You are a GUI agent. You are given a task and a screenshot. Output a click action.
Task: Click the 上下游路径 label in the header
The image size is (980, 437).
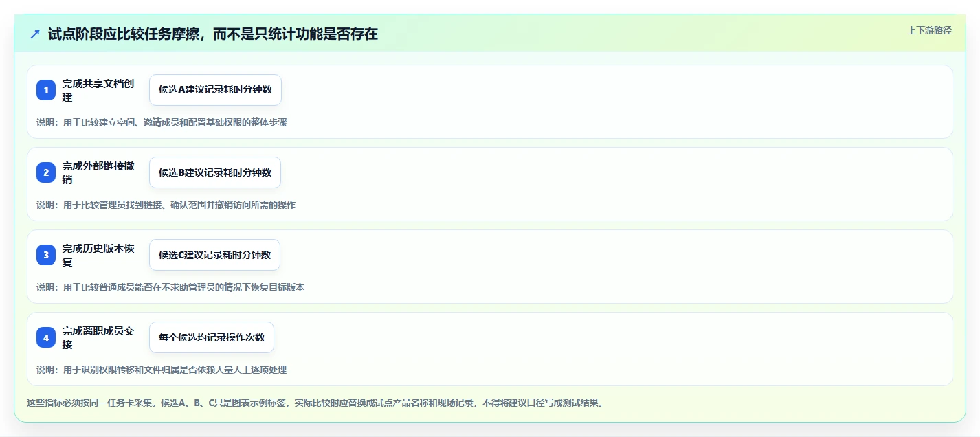point(929,30)
